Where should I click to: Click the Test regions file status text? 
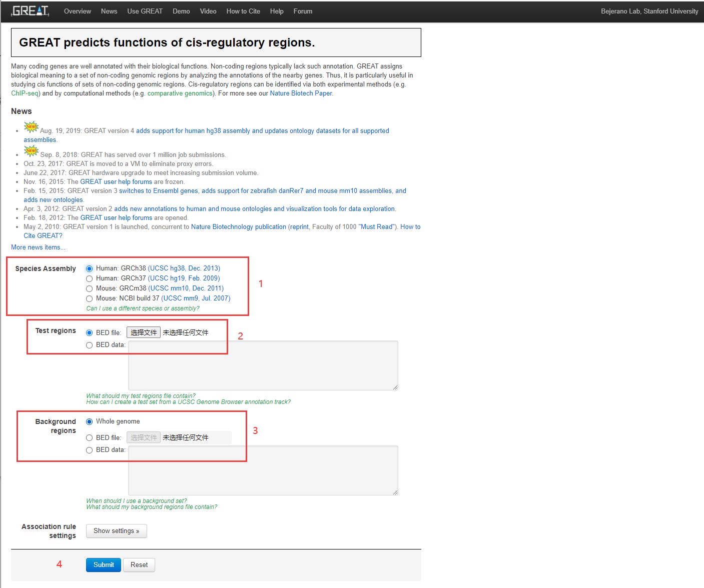coord(186,332)
